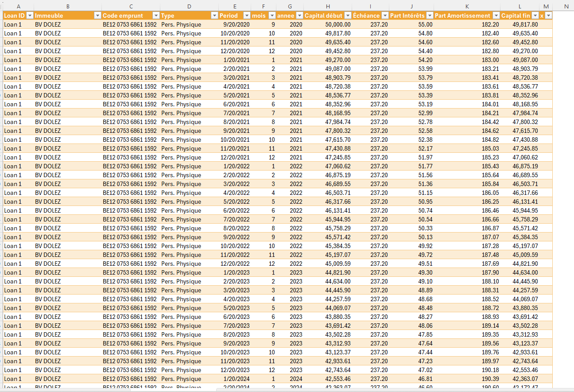Open the Échéance filter dropdown
The height and width of the screenshot is (392, 574).
click(384, 16)
